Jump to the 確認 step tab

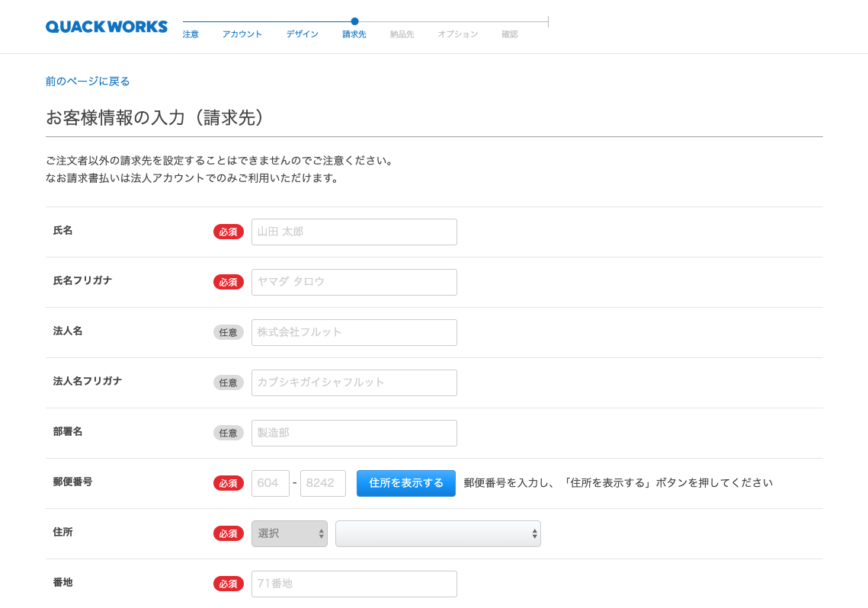pos(508,34)
